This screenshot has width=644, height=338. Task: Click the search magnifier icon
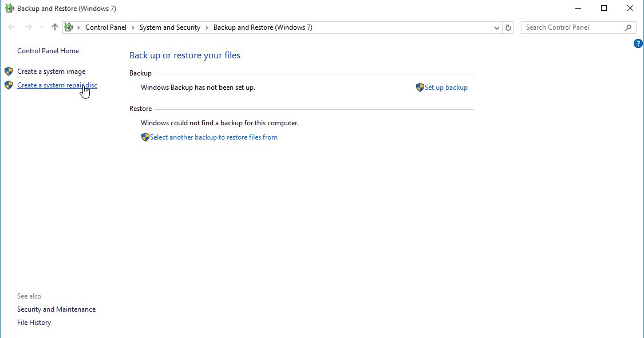click(x=628, y=27)
